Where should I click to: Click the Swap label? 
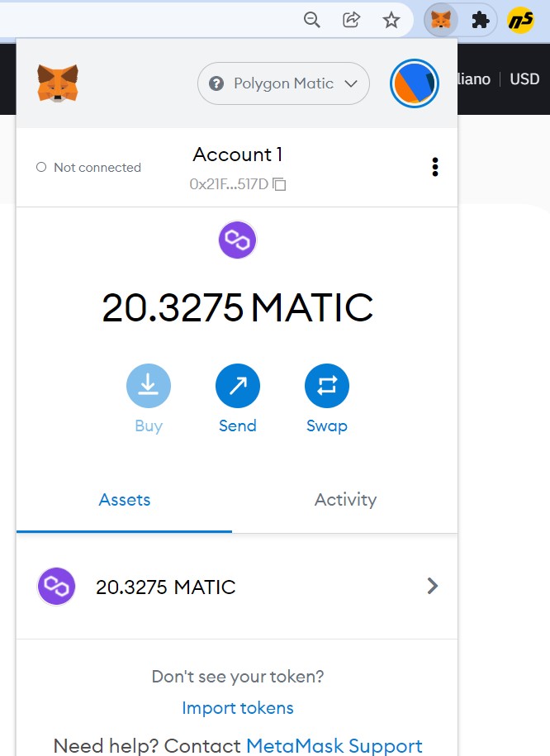pyautogui.click(x=327, y=426)
